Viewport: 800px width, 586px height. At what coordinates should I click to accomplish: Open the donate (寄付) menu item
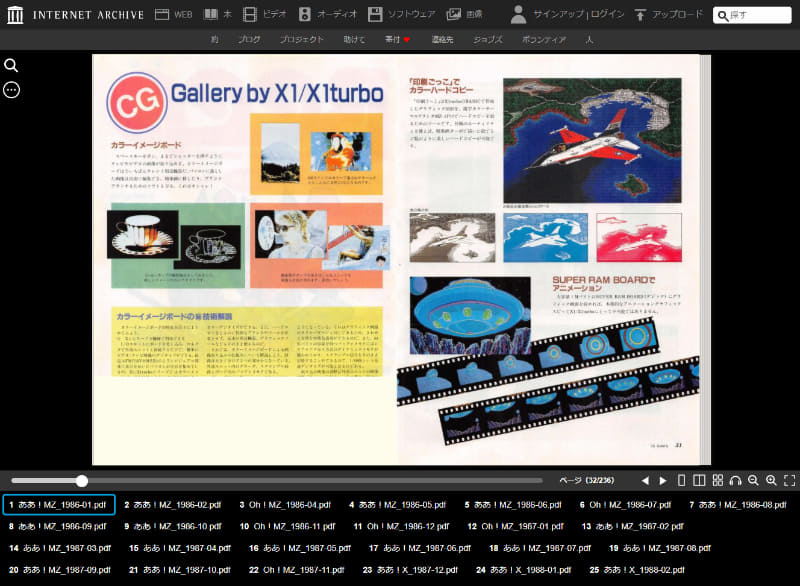point(397,39)
